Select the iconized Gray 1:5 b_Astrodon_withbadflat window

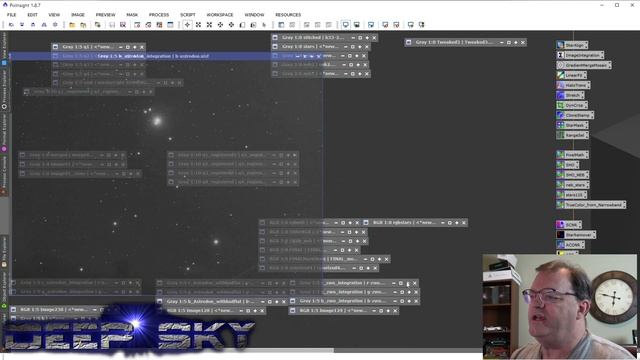[221, 301]
